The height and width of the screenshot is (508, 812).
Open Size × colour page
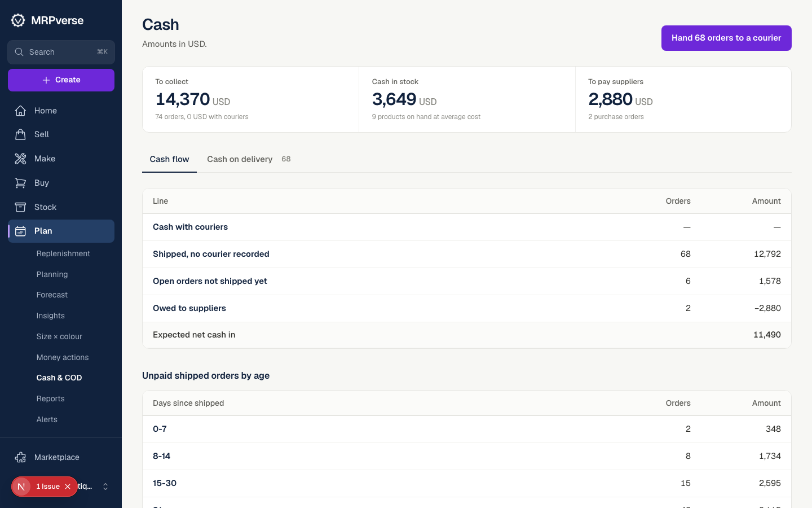tap(59, 336)
